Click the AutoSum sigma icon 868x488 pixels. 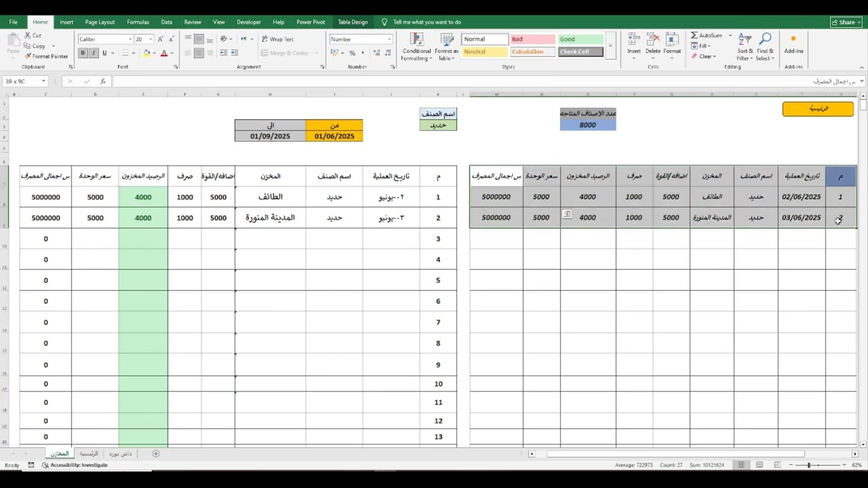[x=694, y=35]
